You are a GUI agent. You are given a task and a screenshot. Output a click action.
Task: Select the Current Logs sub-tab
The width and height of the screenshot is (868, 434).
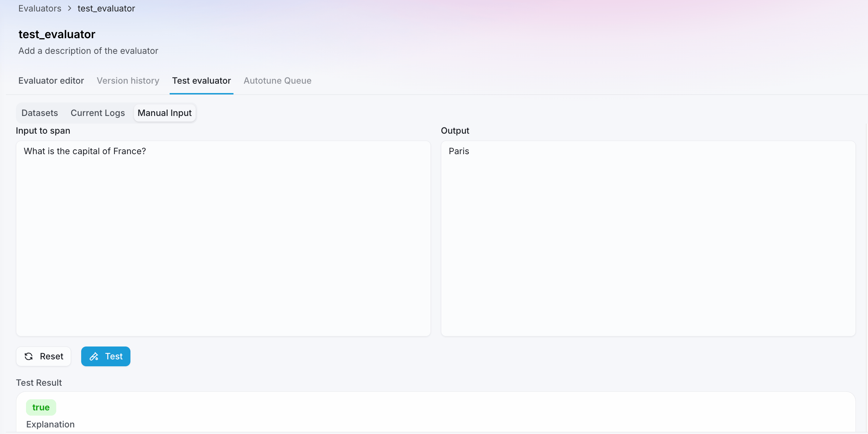click(x=98, y=113)
